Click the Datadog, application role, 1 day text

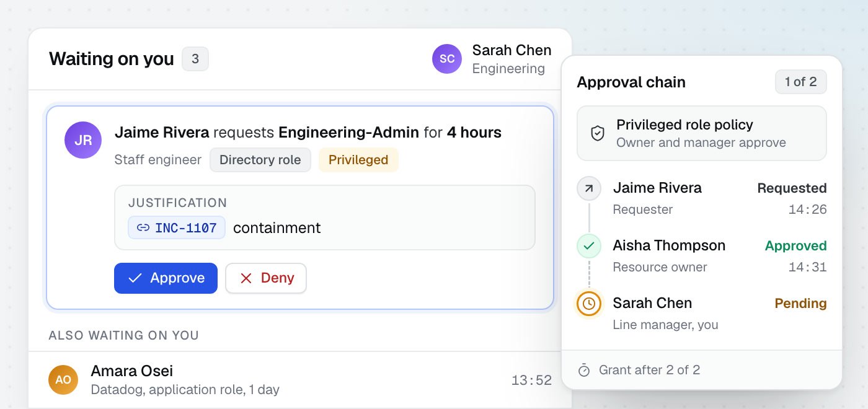click(x=185, y=390)
